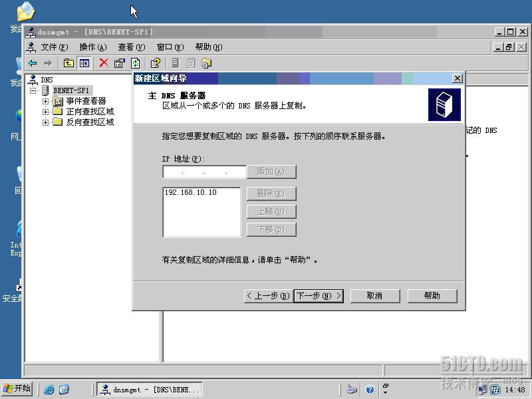Collapse the BENET-SP1 node
This screenshot has width=532, height=399.
coord(33,90)
